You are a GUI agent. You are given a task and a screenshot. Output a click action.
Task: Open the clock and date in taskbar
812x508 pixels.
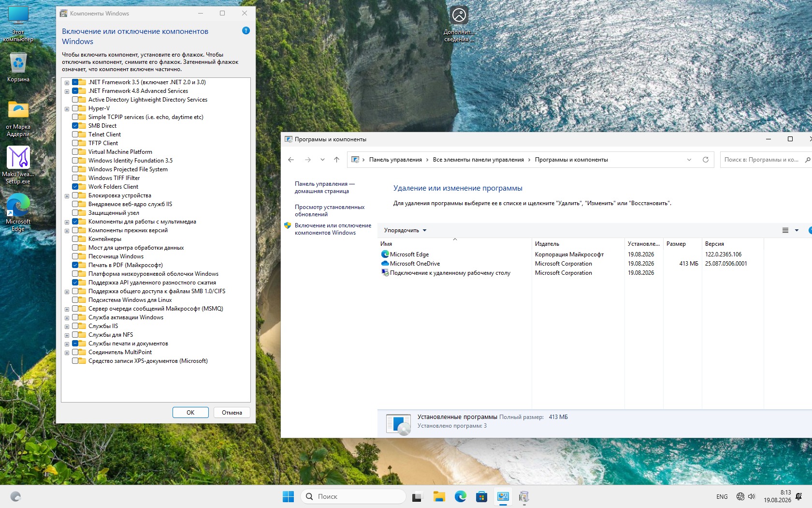[777, 496]
